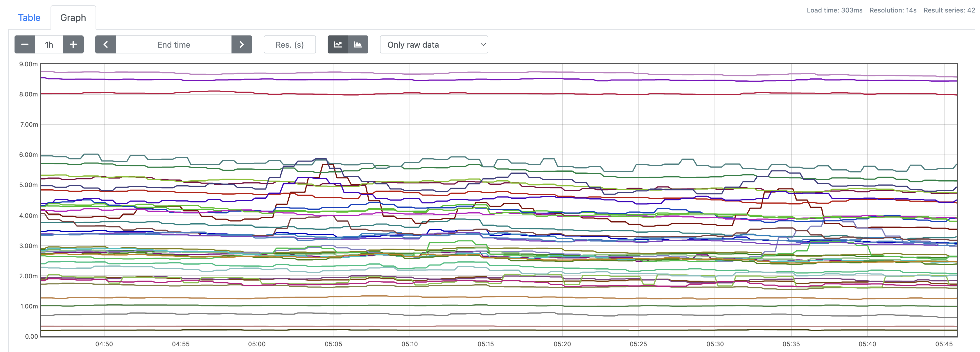Click the End time input field

click(173, 44)
